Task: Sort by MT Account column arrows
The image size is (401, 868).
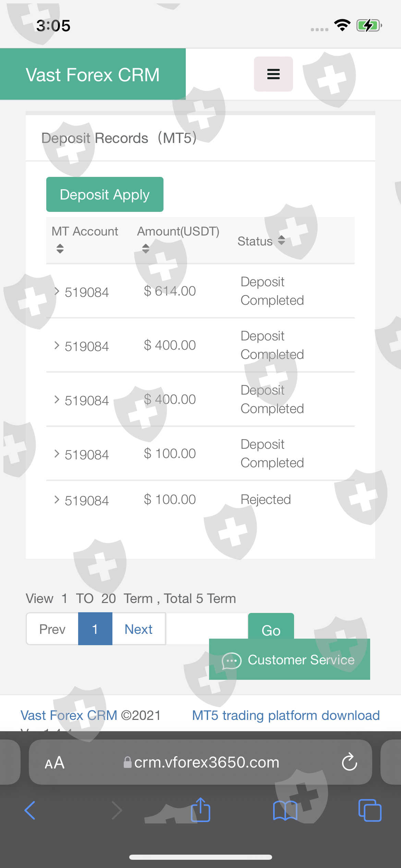Action: [x=60, y=249]
